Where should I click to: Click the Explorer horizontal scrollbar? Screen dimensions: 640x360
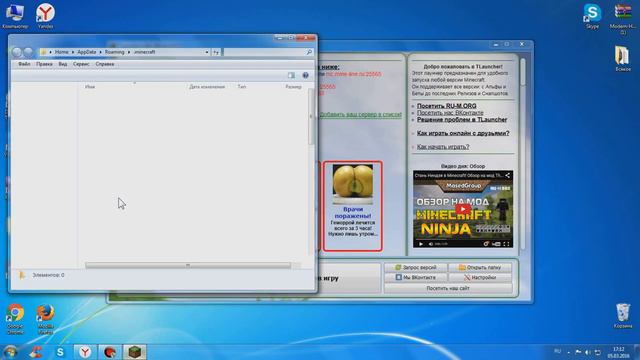point(188,265)
